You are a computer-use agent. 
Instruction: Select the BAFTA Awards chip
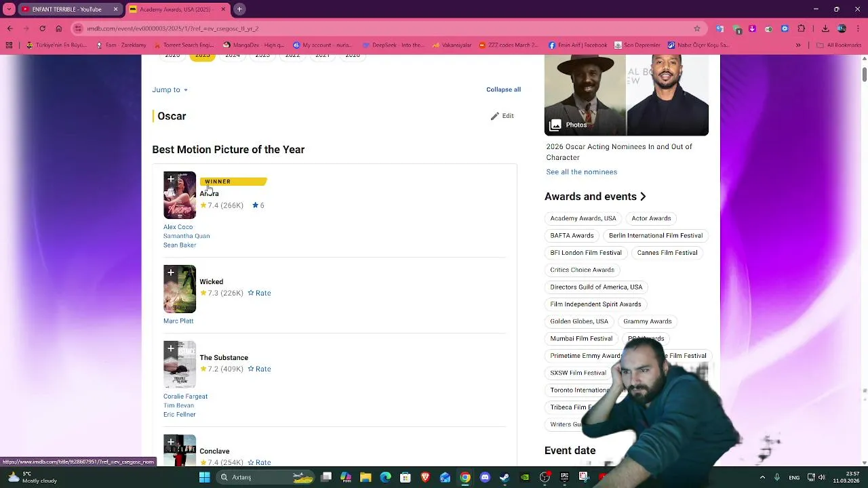(x=572, y=236)
